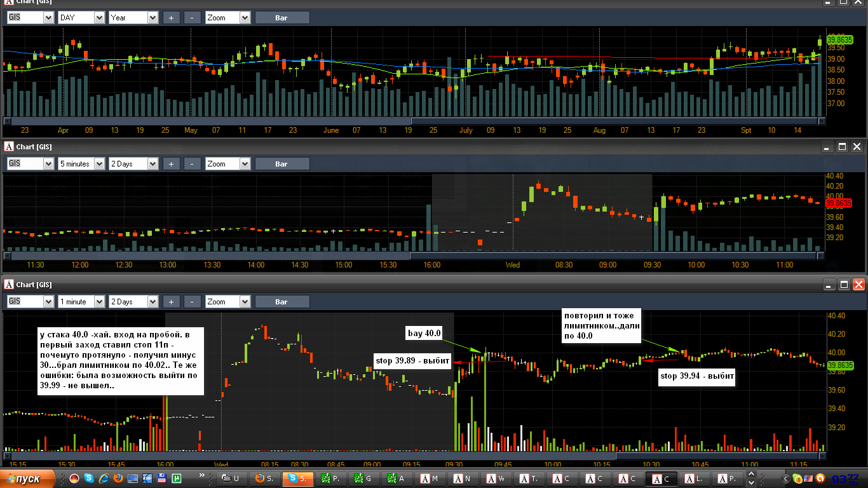Switch to the active Skype taskbar item
The image size is (868, 488).
click(298, 478)
